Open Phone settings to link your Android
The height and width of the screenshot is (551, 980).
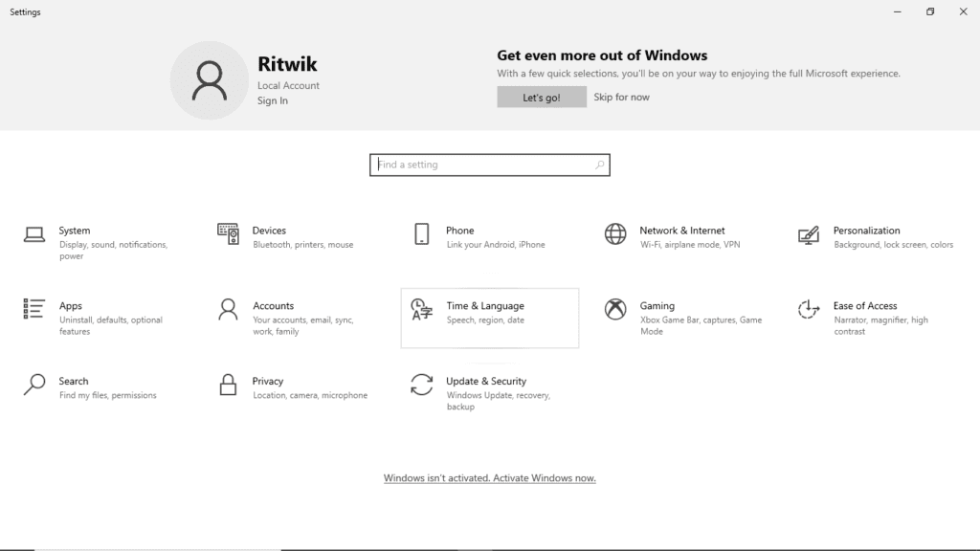(460, 236)
